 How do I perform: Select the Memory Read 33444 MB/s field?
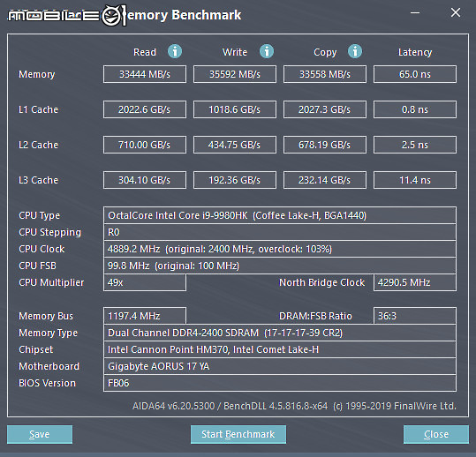coord(145,74)
